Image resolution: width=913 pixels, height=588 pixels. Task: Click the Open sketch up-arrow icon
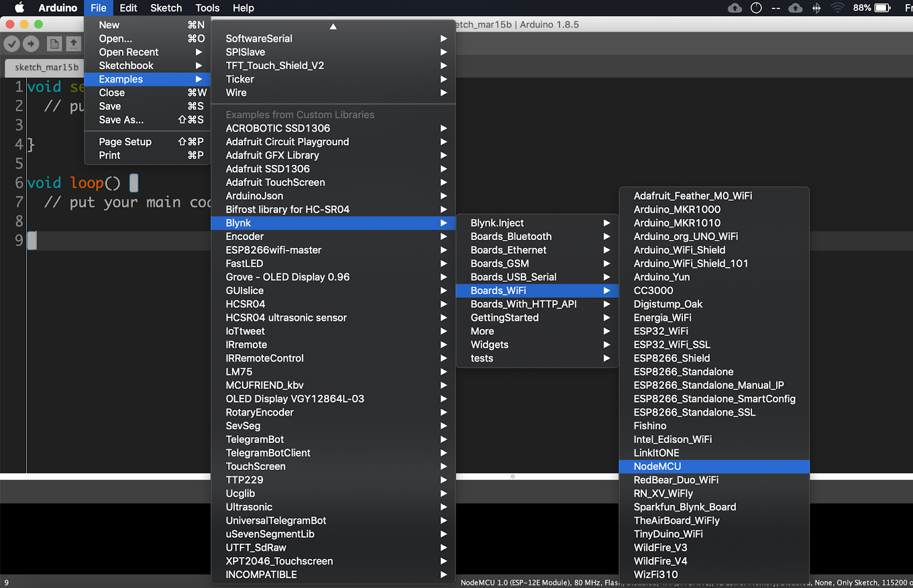pos(73,43)
